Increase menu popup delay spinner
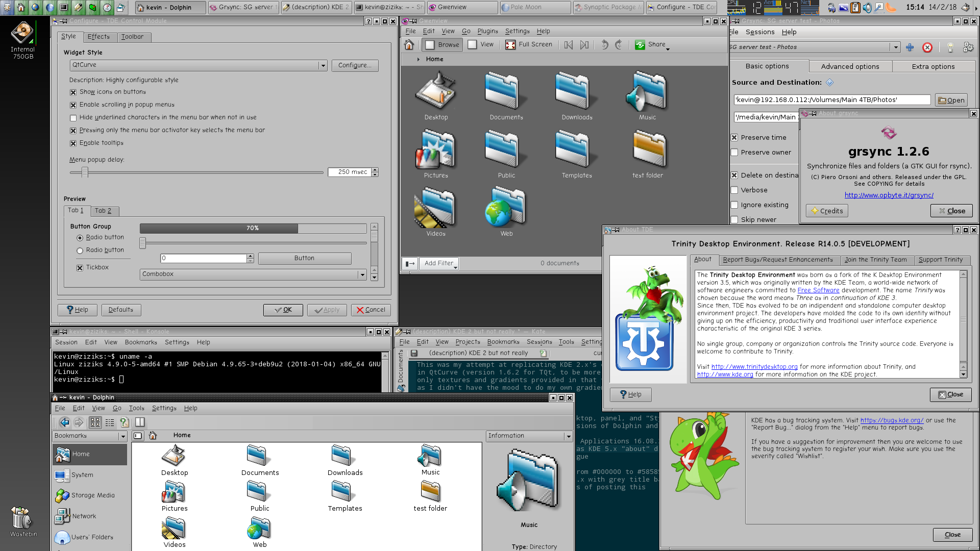 click(x=375, y=170)
